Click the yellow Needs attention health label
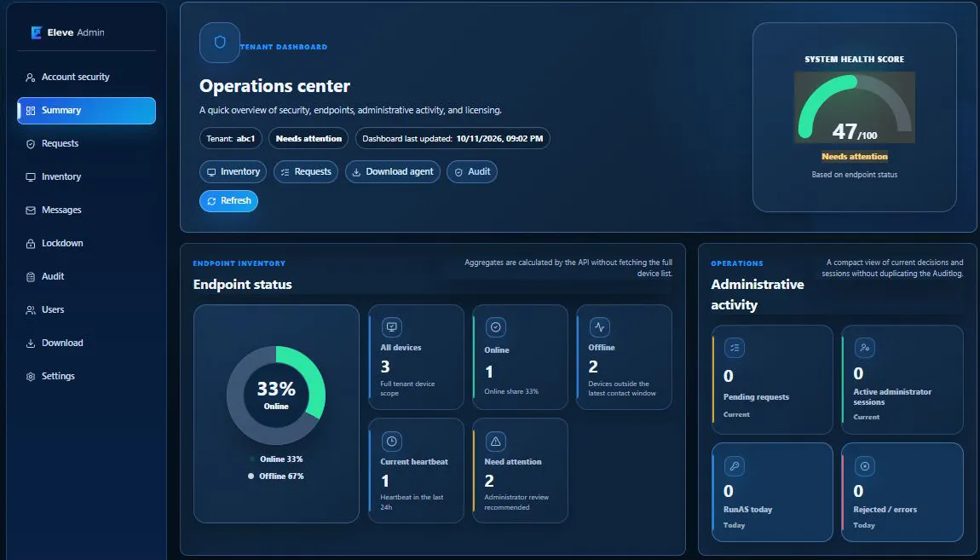This screenshot has height=560, width=980. point(855,157)
